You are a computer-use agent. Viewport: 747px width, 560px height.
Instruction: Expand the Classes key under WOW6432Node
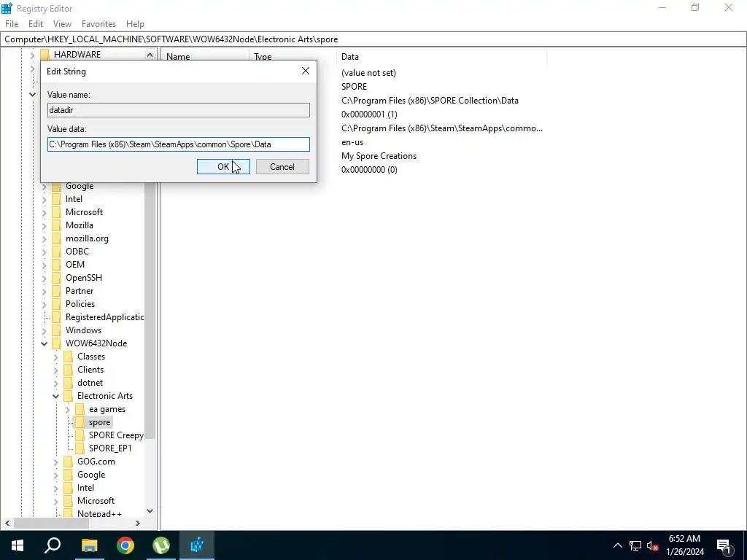55,357
